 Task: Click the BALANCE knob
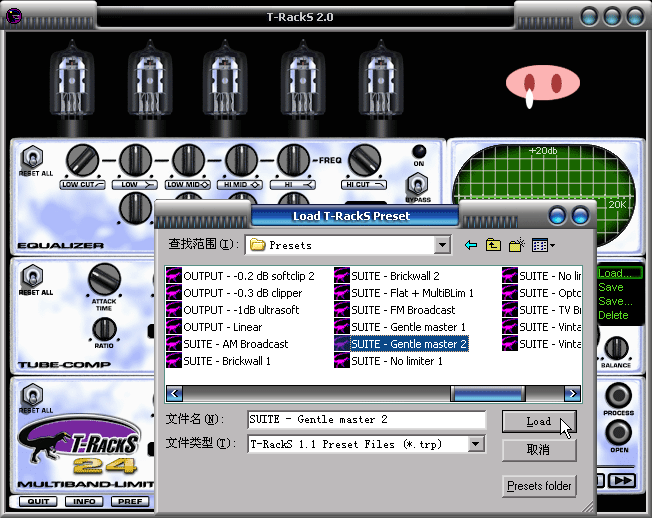[x=616, y=348]
